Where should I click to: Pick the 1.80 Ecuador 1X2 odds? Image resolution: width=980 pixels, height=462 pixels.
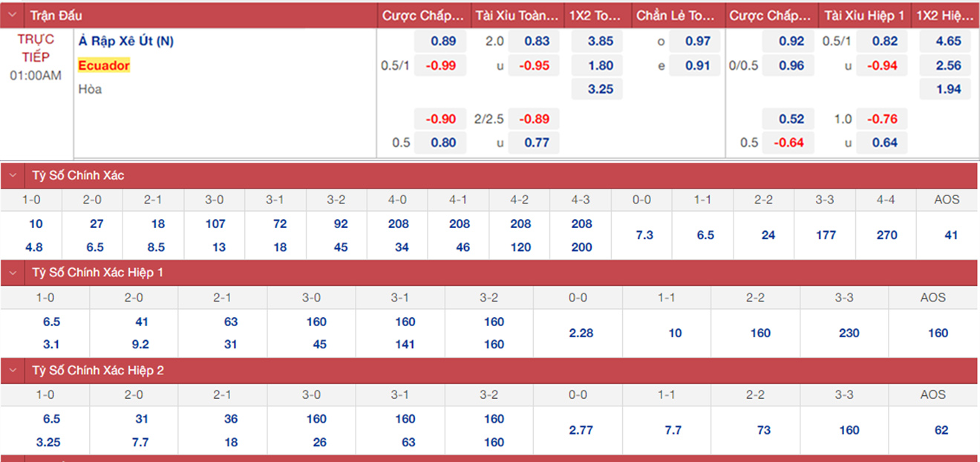[x=600, y=65]
